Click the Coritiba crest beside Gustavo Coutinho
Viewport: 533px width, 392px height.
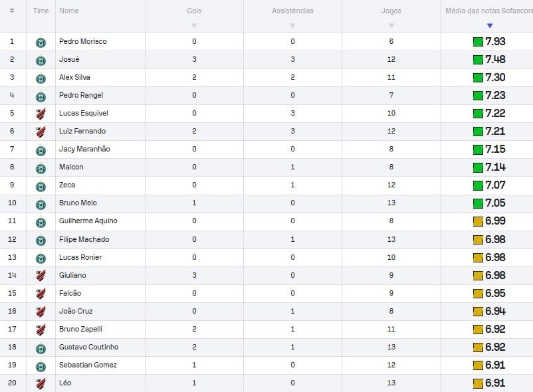tap(41, 348)
